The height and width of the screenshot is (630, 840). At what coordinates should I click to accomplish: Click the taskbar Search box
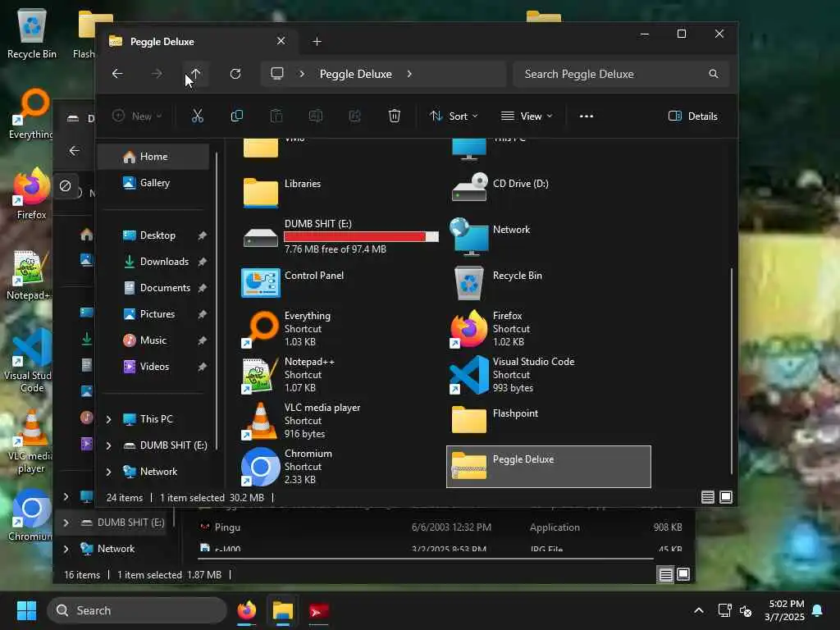click(137, 610)
